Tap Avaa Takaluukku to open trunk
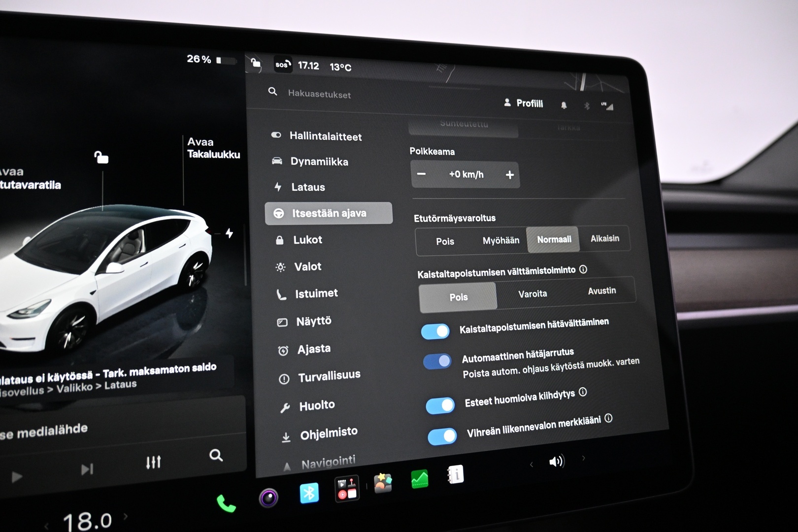 pos(213,148)
